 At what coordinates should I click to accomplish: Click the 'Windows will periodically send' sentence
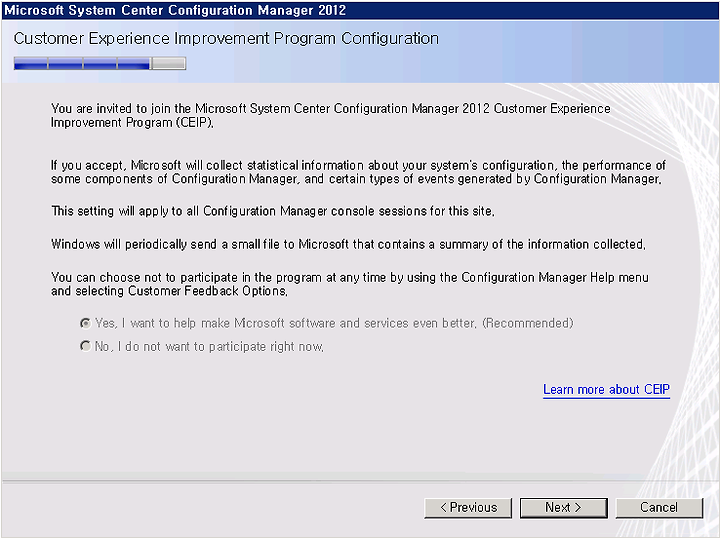(349, 244)
